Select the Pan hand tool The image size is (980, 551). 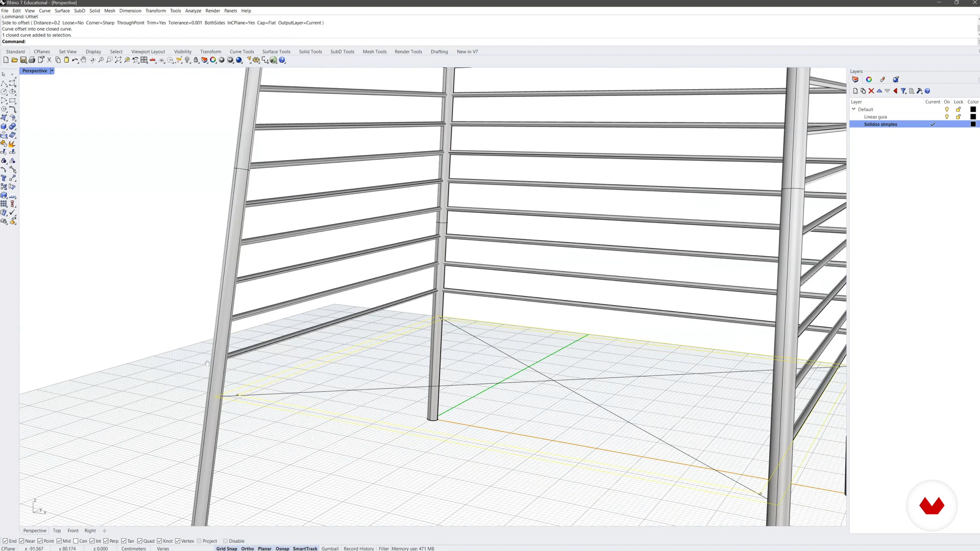[83, 60]
